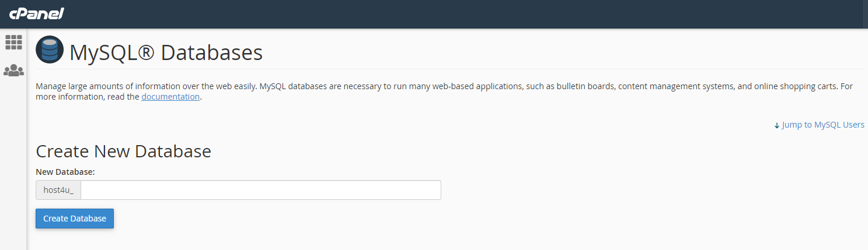The image size is (868, 250).
Task: Click Create Database button
Action: click(75, 219)
